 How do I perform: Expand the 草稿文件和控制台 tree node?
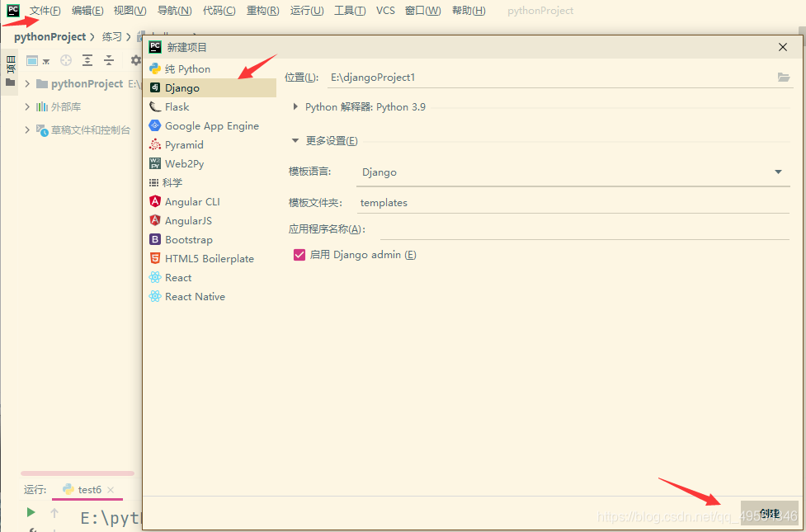click(x=27, y=130)
